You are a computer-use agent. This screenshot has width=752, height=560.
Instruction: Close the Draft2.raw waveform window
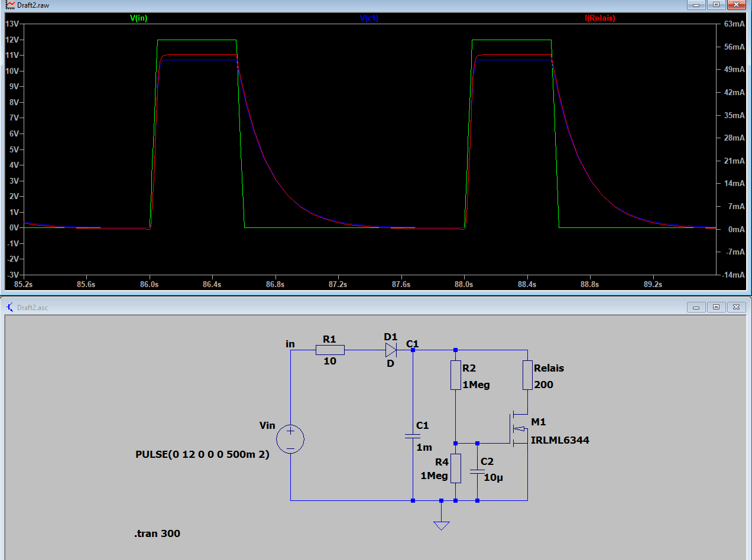pos(736,4)
